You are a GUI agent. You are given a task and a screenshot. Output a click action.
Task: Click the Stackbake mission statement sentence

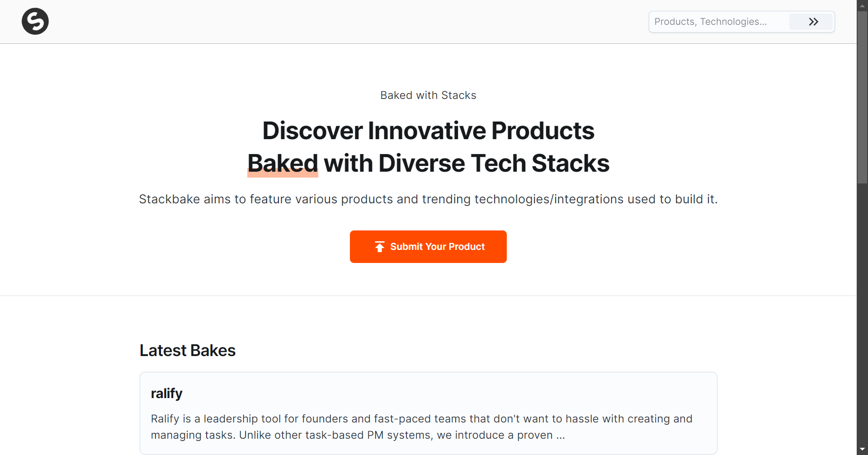point(428,199)
